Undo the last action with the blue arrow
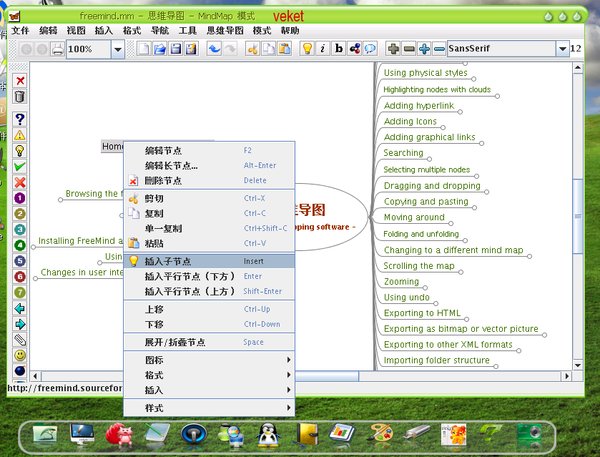This screenshot has width=600, height=457. [x=214, y=49]
